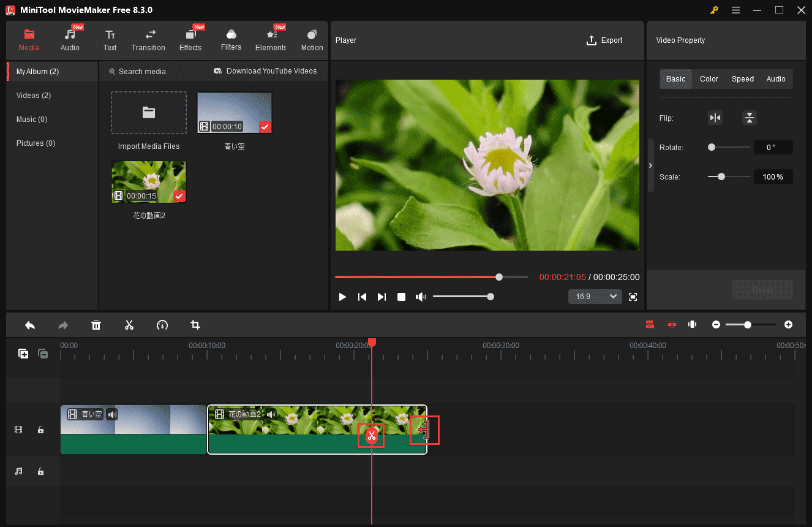Image resolution: width=812 pixels, height=527 pixels.
Task: Toggle the red auto-split timeline icon
Action: tap(672, 325)
